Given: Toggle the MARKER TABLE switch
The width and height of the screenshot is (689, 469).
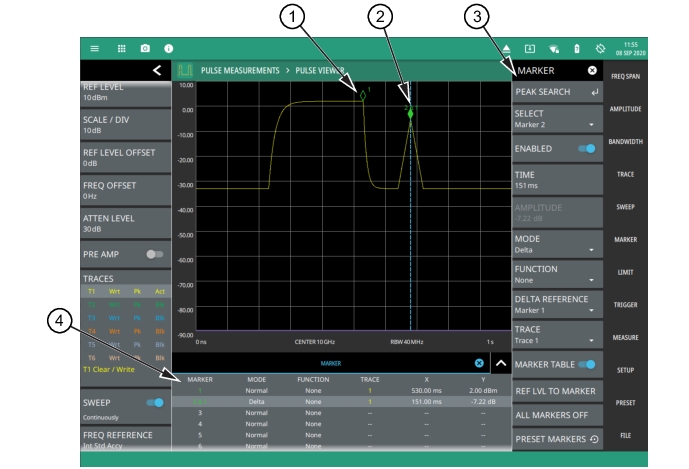Looking at the screenshot, I should [587, 364].
